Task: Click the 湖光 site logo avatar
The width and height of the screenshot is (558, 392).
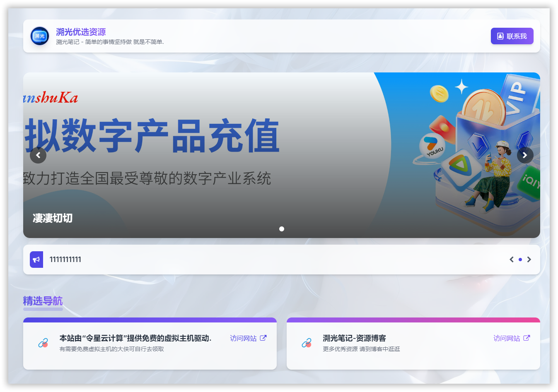Action: 40,36
